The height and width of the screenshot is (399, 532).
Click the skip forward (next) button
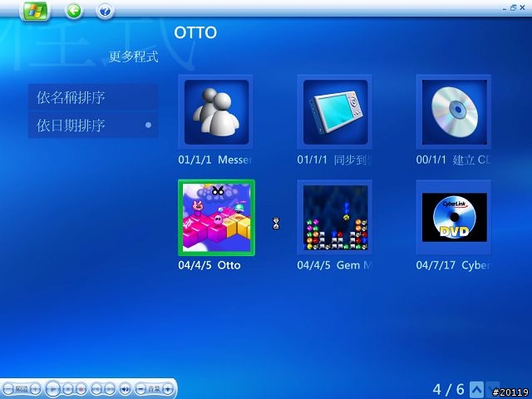[x=109, y=389]
